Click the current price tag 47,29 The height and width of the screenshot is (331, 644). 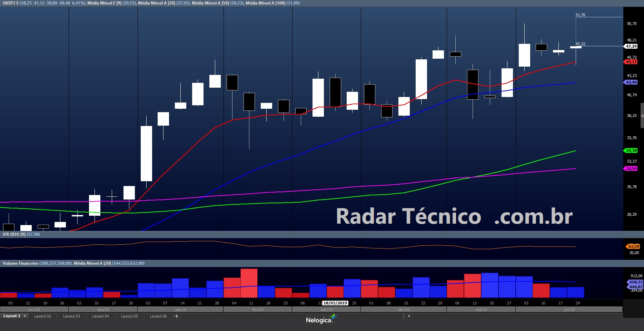[x=631, y=46]
